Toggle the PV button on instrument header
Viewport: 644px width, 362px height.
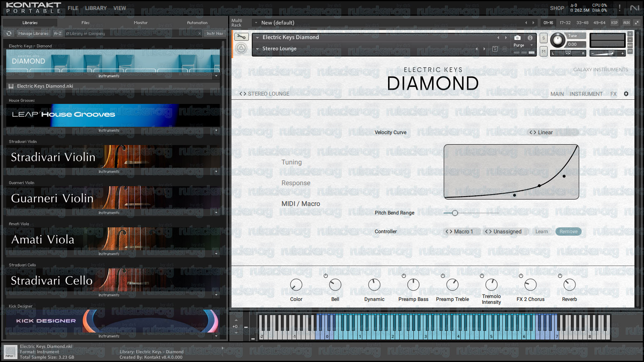[630, 52]
